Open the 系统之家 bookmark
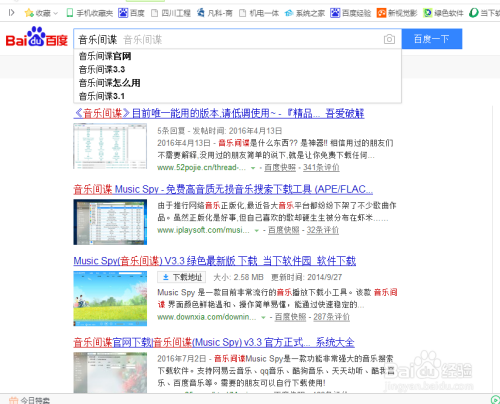 [305, 13]
